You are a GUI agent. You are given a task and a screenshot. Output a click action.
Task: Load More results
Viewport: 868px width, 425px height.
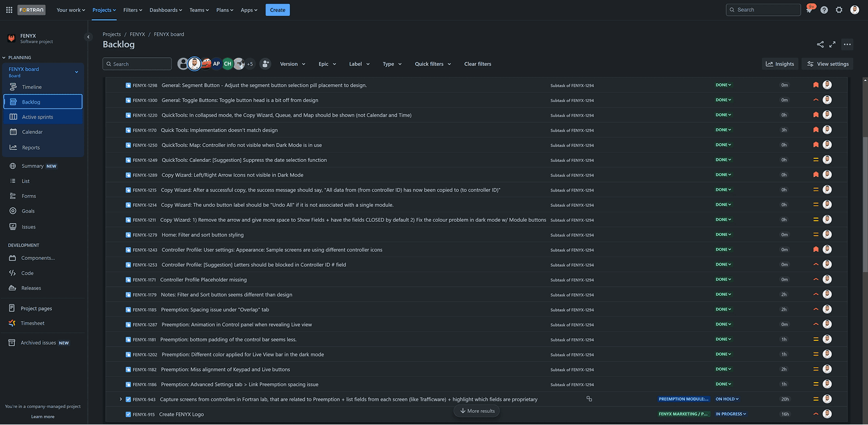(477, 411)
